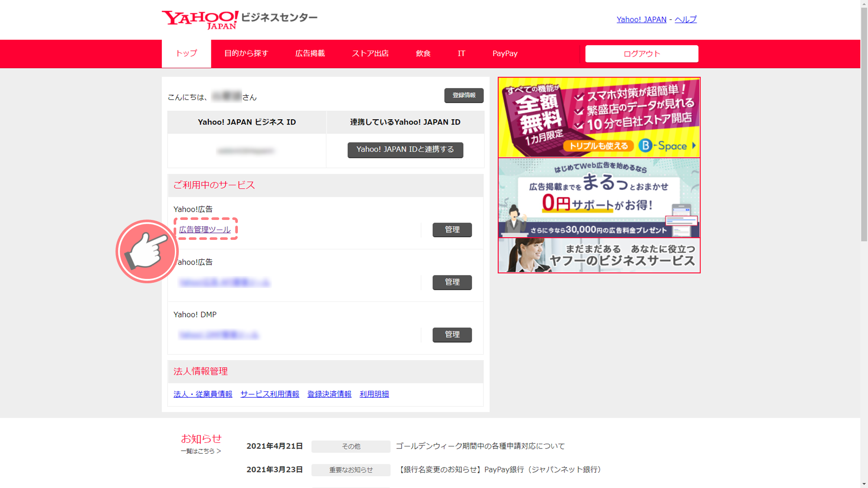Click the Yahoo! JAPAN ビジネス ID column header
Screen dimensions: 868x488
(x=247, y=122)
